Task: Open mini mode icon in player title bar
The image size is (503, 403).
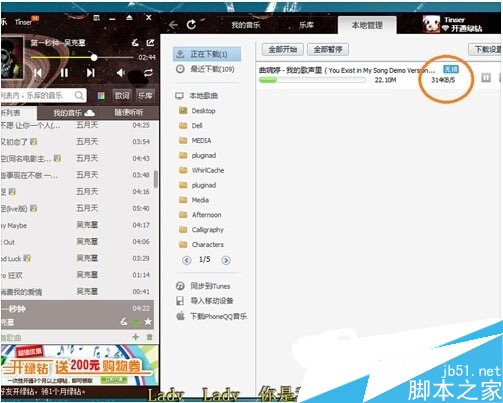Action: (x=96, y=18)
